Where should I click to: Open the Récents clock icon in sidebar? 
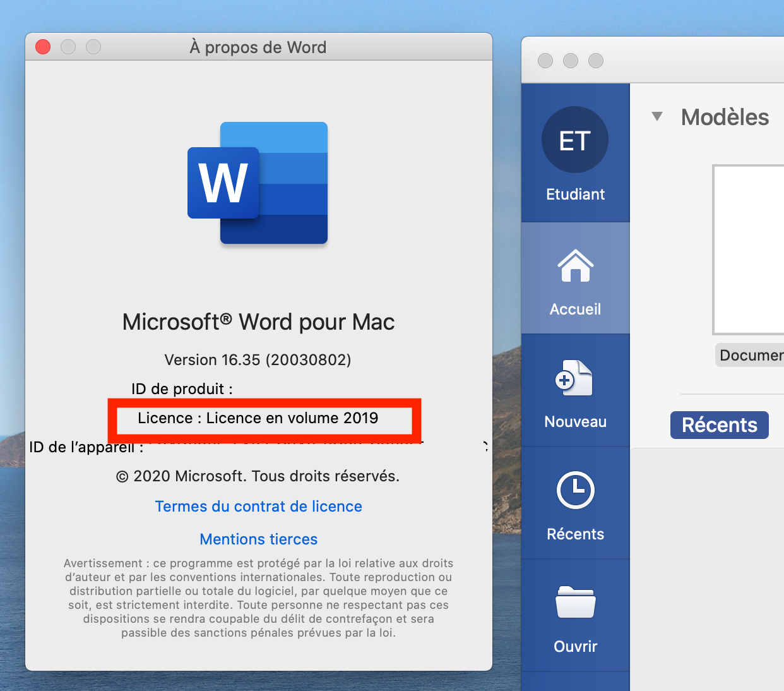click(x=575, y=490)
